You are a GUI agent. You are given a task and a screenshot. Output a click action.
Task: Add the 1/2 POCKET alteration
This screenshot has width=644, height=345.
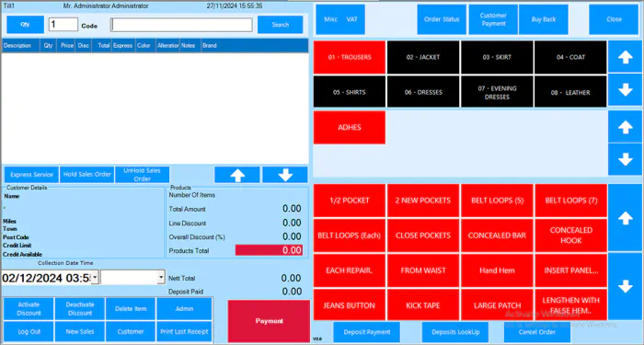(x=350, y=201)
